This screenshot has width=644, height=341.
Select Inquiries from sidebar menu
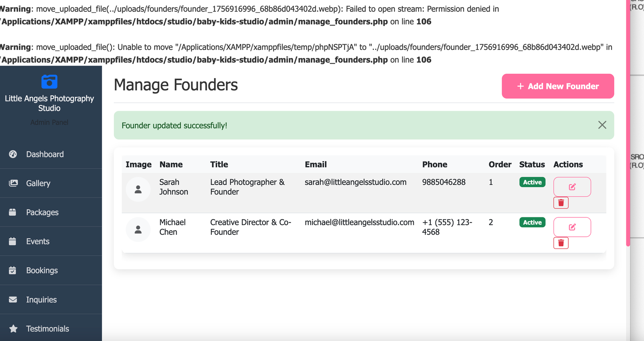[x=41, y=300]
